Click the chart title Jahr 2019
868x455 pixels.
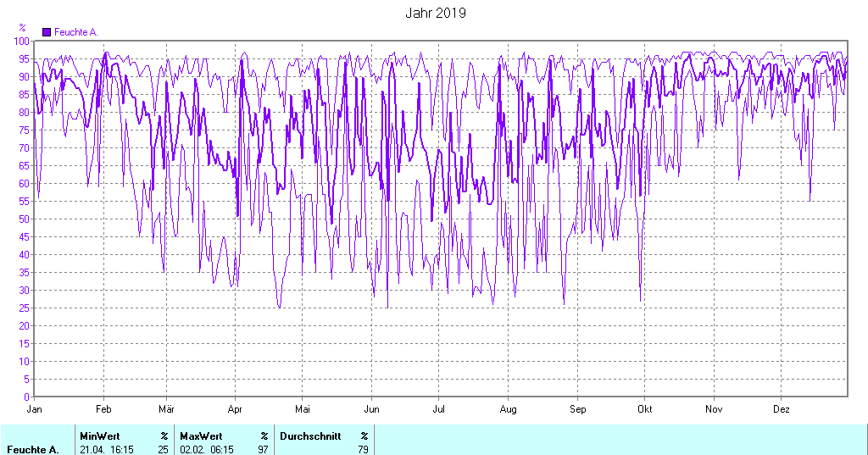click(x=435, y=14)
